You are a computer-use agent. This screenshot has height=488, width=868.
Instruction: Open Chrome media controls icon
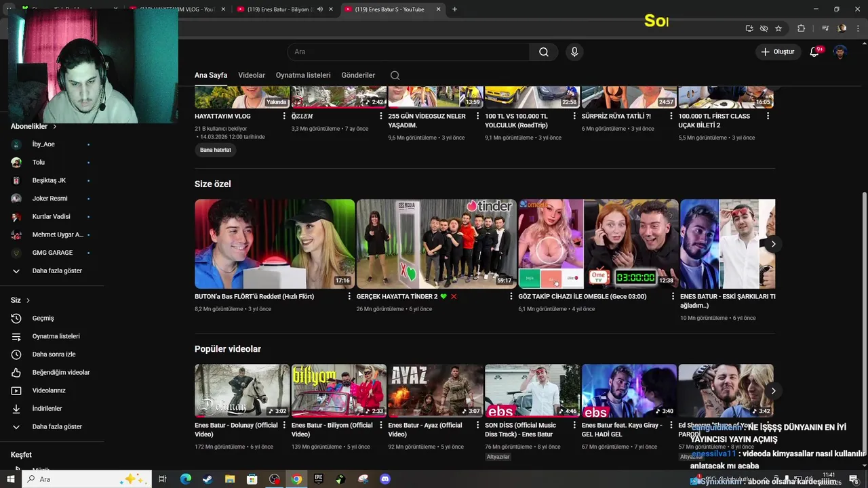point(825,28)
